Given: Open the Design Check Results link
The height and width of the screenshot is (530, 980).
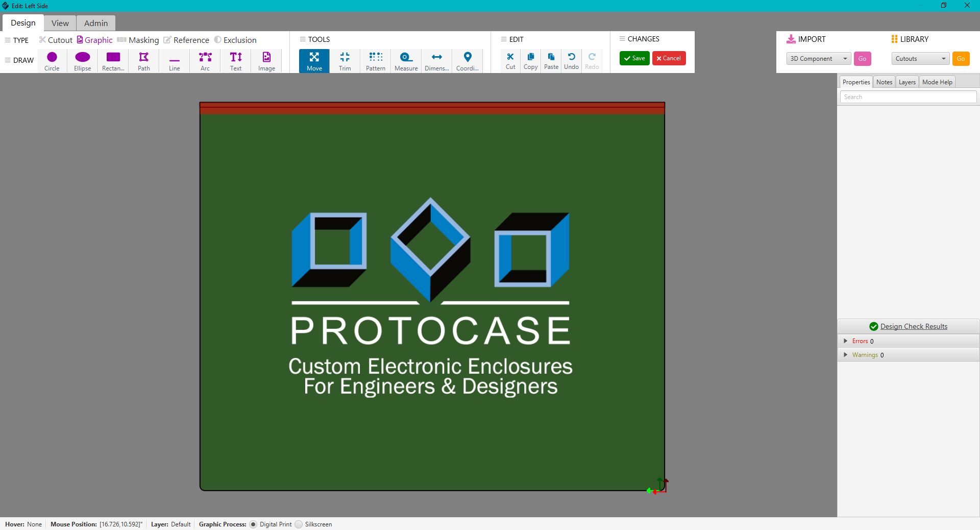Looking at the screenshot, I should 914,326.
